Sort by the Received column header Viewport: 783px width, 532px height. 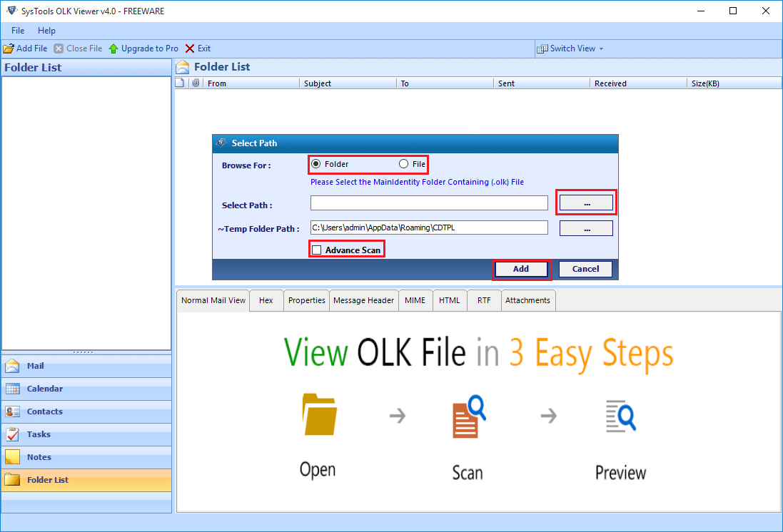639,83
